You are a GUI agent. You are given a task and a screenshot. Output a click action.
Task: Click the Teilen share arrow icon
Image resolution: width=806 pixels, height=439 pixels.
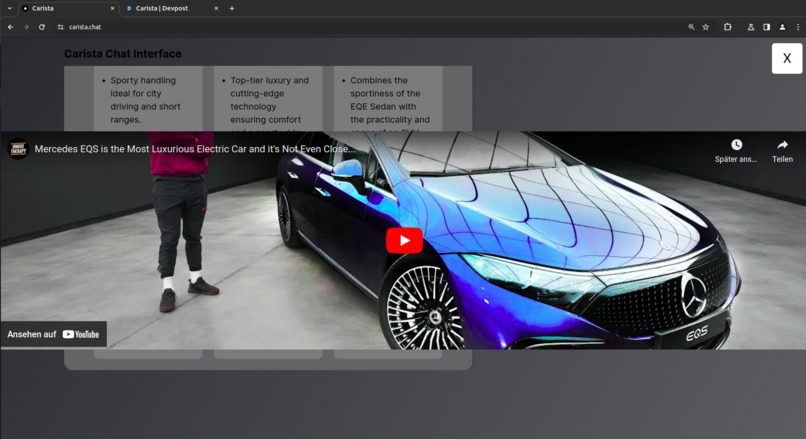782,144
